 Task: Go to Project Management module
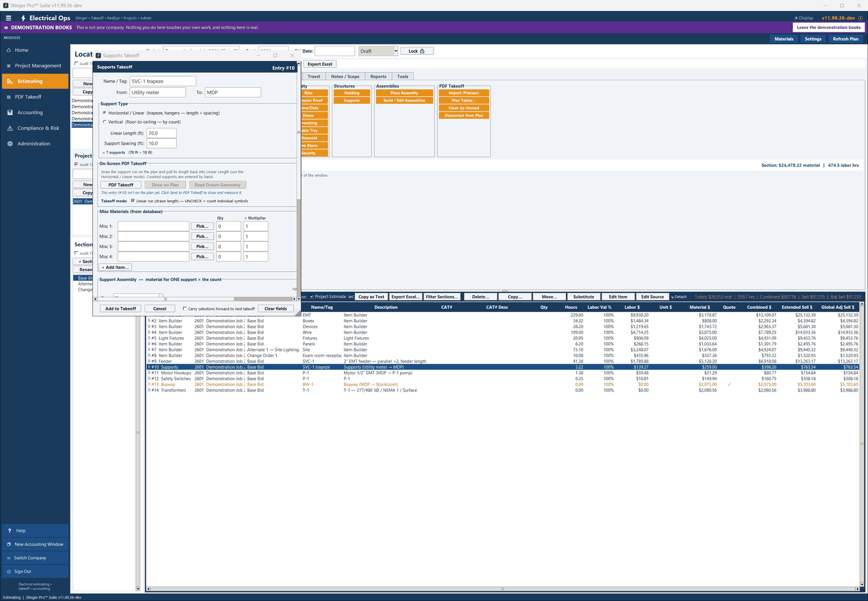click(35, 66)
